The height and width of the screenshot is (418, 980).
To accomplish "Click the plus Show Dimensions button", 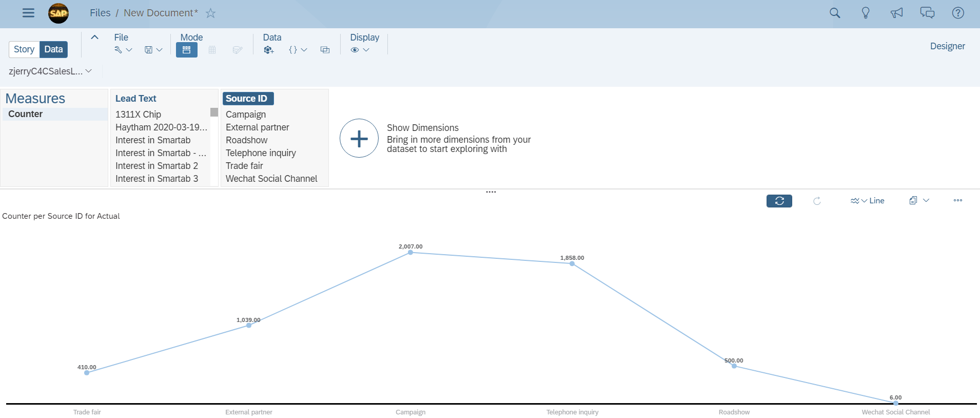I will pos(359,138).
